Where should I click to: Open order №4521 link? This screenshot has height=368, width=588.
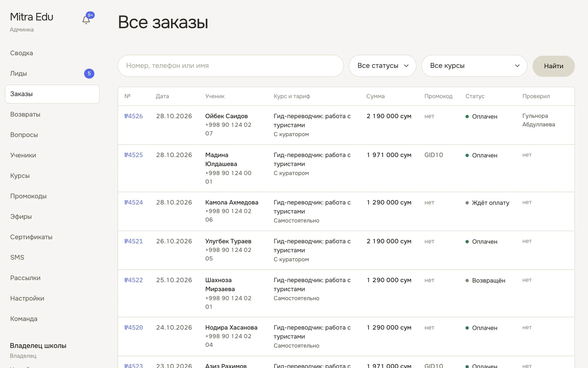point(133,241)
